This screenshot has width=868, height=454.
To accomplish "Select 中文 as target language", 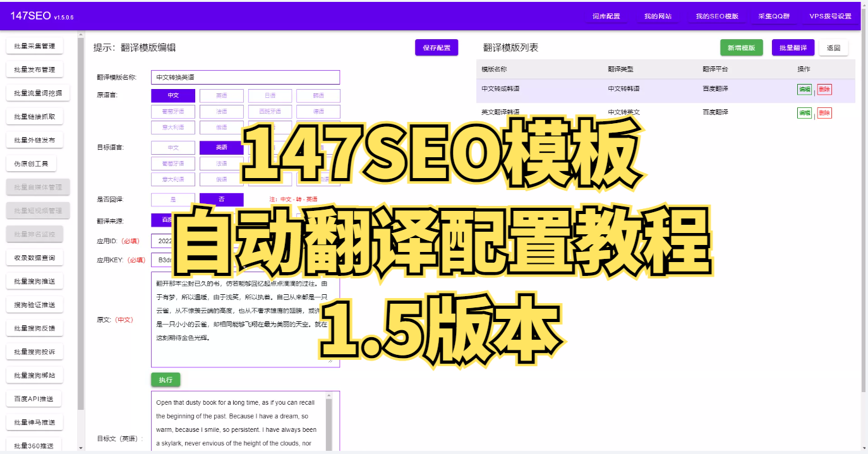I will [173, 148].
